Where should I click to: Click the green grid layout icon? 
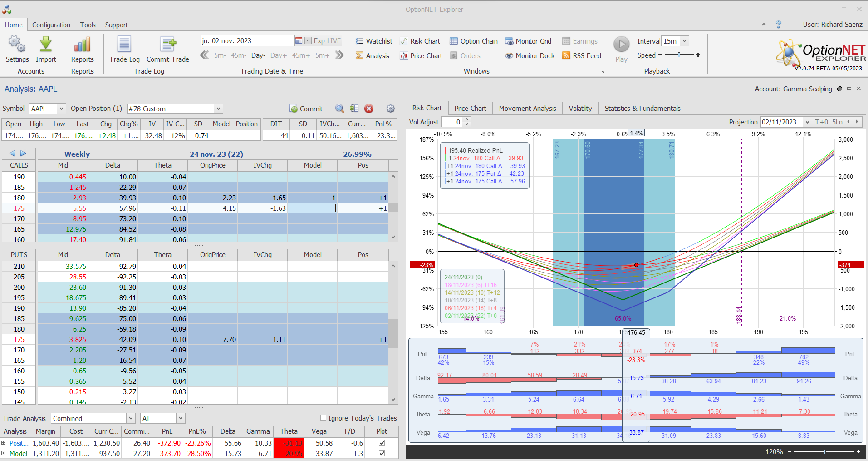tap(354, 109)
